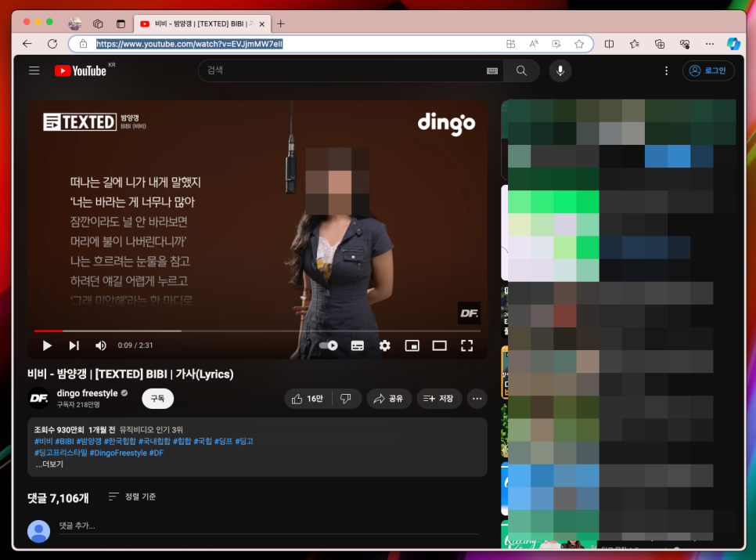756x560 pixels.
Task: Click the video title text
Action: 130,374
